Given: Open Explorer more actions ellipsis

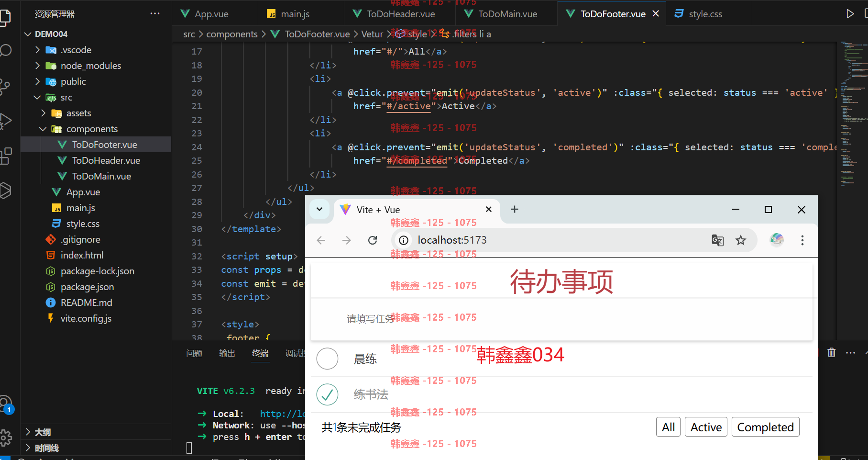Looking at the screenshot, I should click(x=155, y=13).
